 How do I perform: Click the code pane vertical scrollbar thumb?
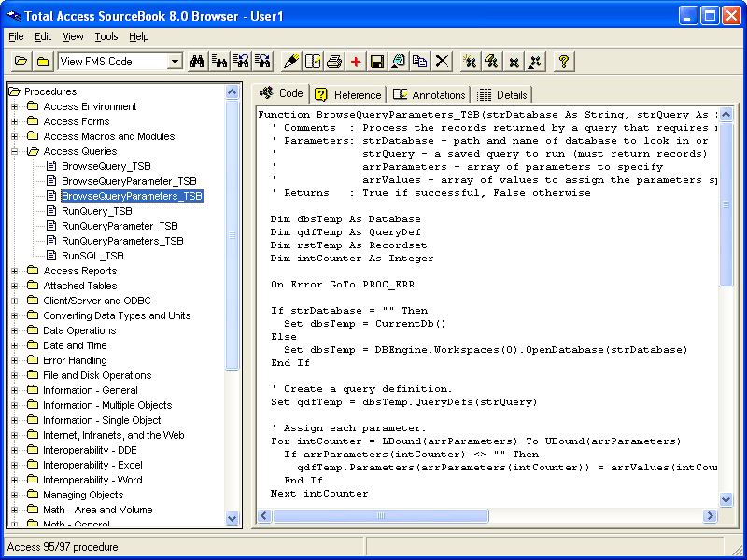click(726, 204)
